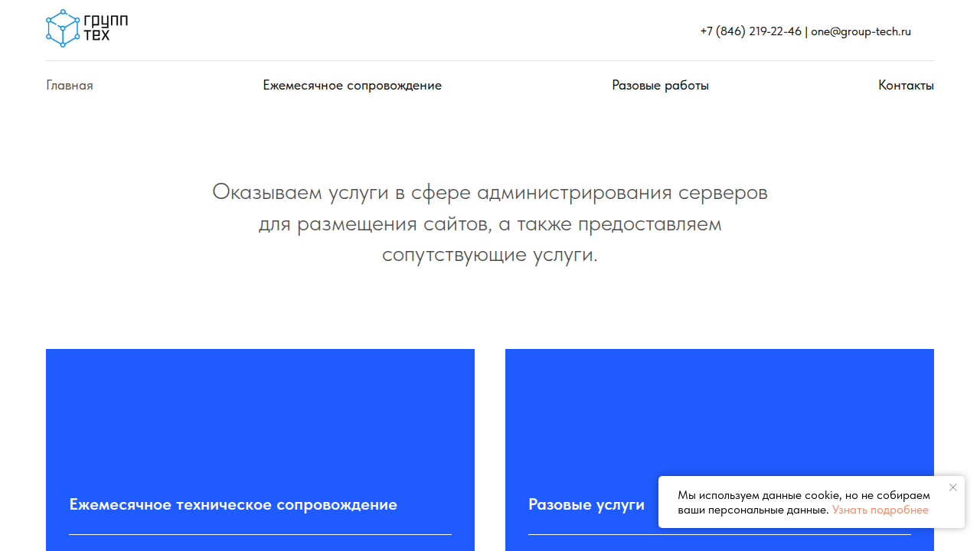Click the headline text about администрирования серверов
Image resolution: width=980 pixels, height=551 pixels.
(490, 223)
